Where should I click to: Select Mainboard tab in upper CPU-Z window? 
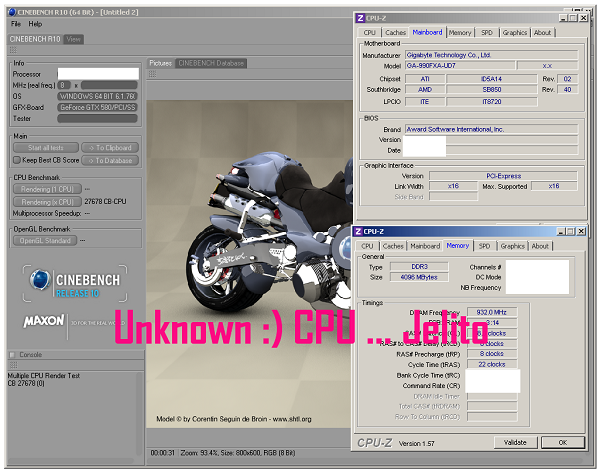[427, 32]
